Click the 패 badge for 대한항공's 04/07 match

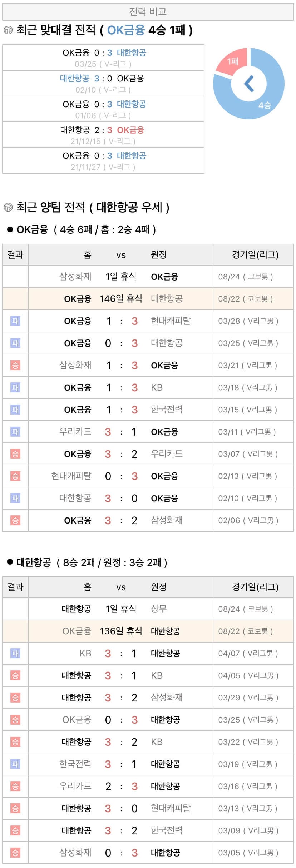(x=15, y=653)
